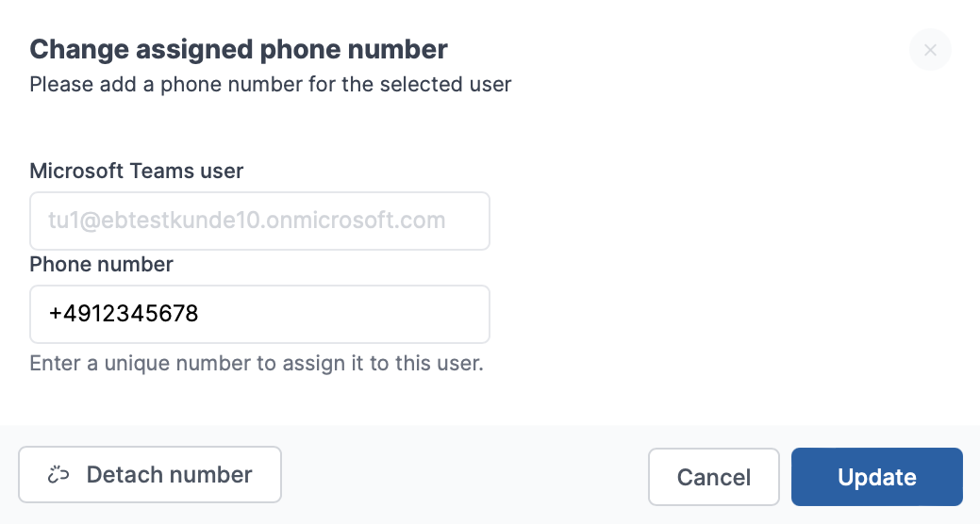Place cursor in the +4912345678 text
The image size is (980, 524).
[124, 314]
